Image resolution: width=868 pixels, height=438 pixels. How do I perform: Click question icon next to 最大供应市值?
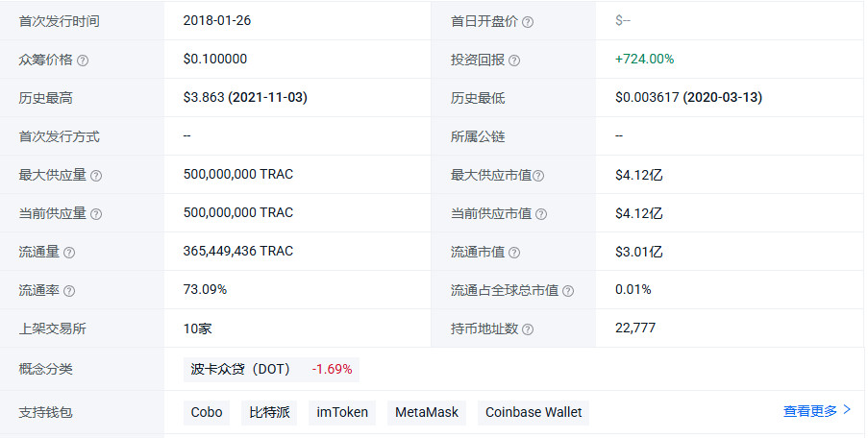click(538, 176)
